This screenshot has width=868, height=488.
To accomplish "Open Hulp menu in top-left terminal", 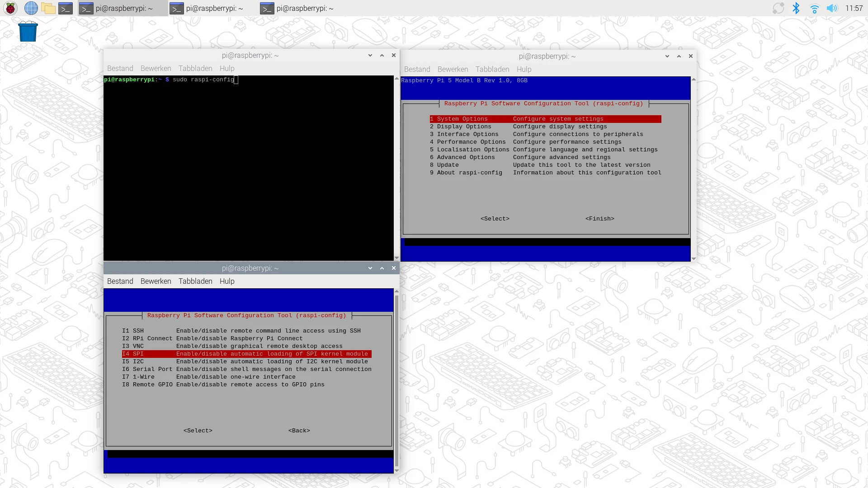I will 226,68.
